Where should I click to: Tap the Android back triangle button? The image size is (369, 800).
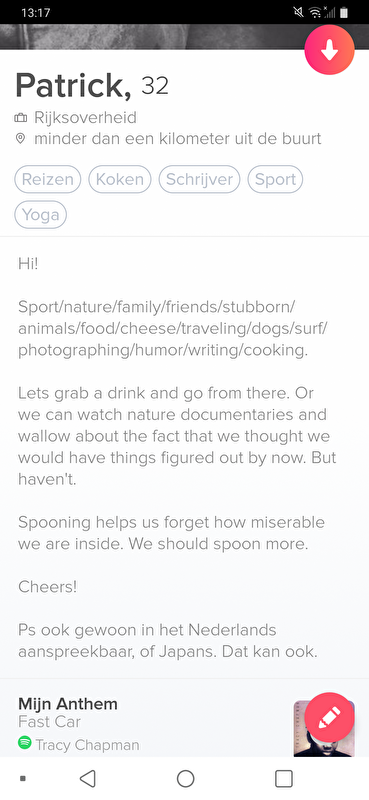[88, 779]
